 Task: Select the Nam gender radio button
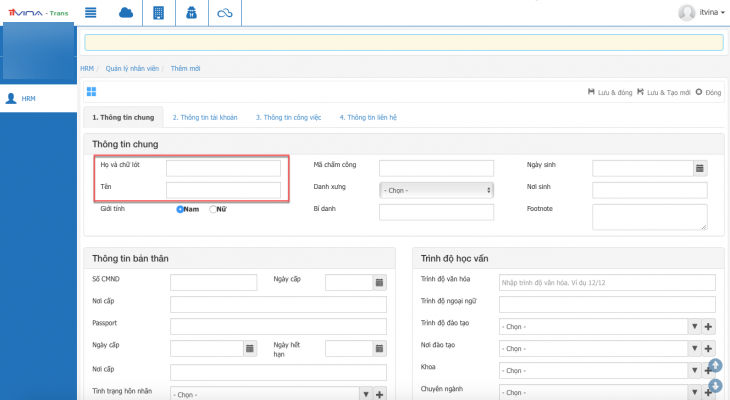tap(181, 209)
